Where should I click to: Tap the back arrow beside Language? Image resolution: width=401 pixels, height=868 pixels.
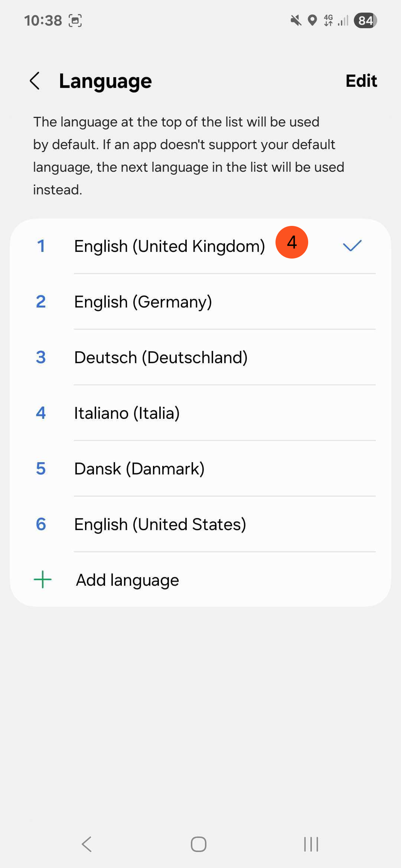pos(35,81)
